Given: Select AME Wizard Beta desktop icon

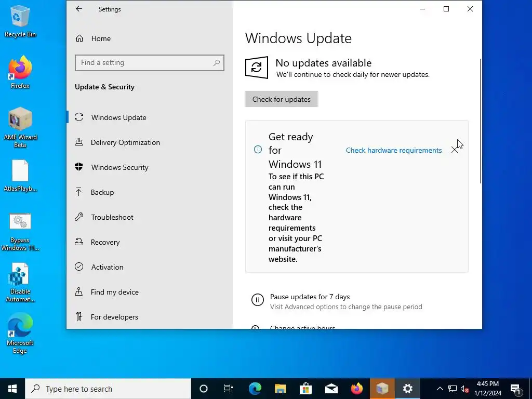Looking at the screenshot, I should click(20, 128).
